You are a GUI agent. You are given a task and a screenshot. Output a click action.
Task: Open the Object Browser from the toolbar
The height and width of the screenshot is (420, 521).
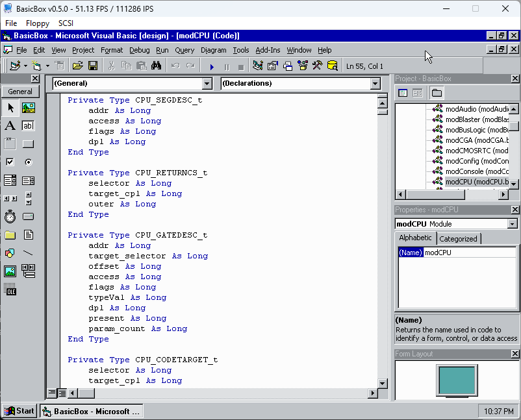click(x=303, y=66)
